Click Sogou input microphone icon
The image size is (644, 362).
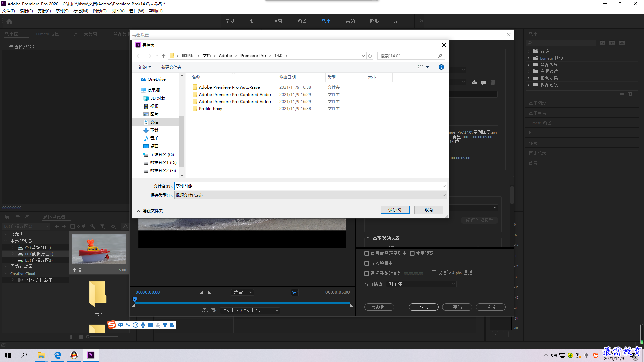(x=143, y=325)
